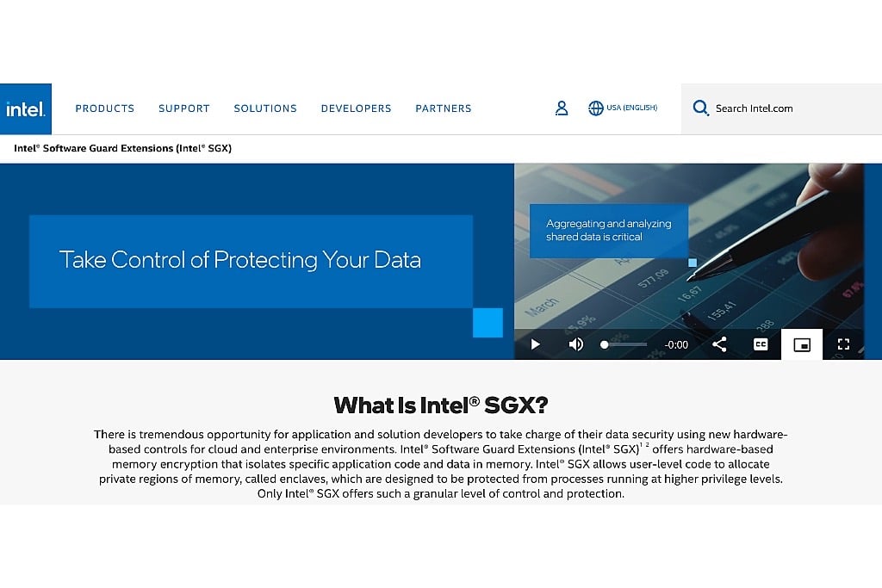
Task: Open the Support menu
Action: tap(184, 108)
